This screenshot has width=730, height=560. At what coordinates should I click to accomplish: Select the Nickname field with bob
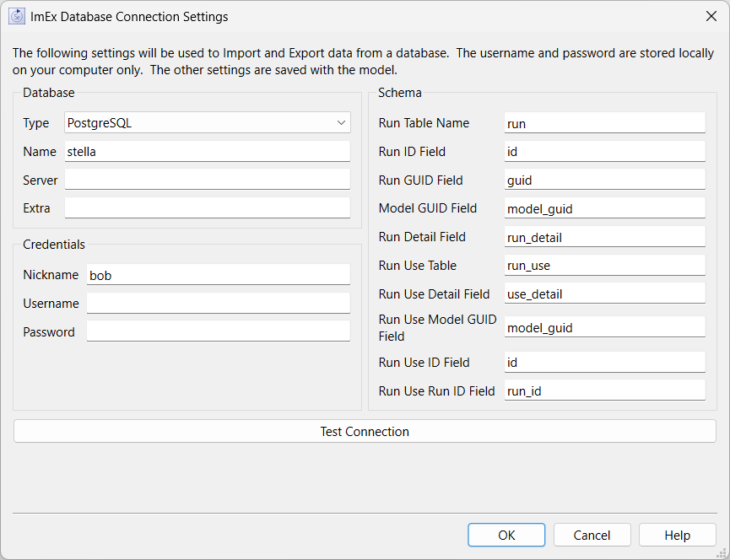pyautogui.click(x=219, y=275)
